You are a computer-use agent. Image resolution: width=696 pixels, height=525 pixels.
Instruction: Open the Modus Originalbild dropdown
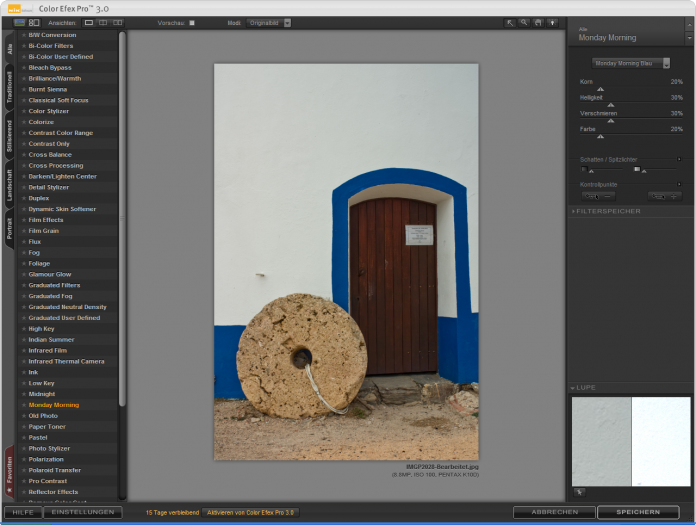(x=267, y=22)
